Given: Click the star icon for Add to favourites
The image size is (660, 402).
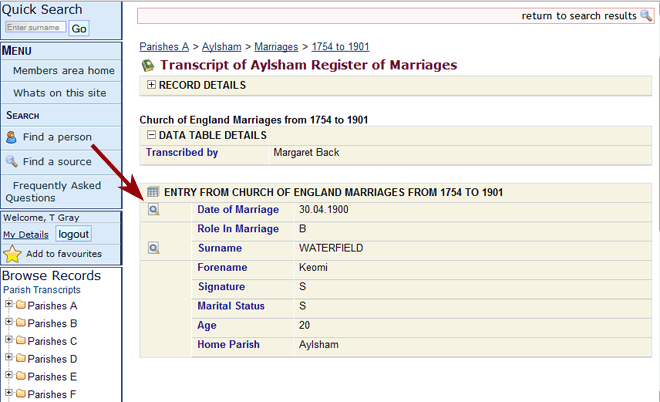Looking at the screenshot, I should pos(12,254).
